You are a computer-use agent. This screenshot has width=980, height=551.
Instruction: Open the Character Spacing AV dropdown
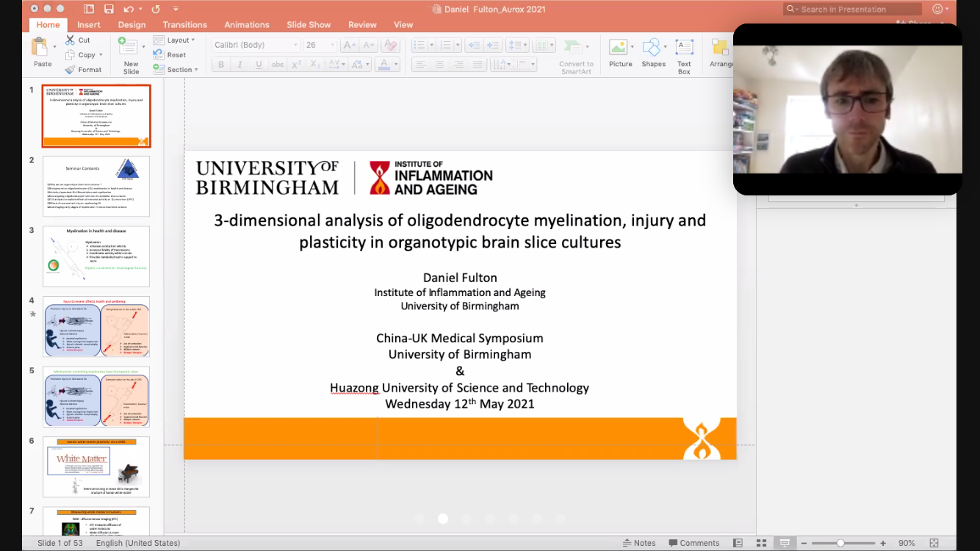[x=337, y=65]
